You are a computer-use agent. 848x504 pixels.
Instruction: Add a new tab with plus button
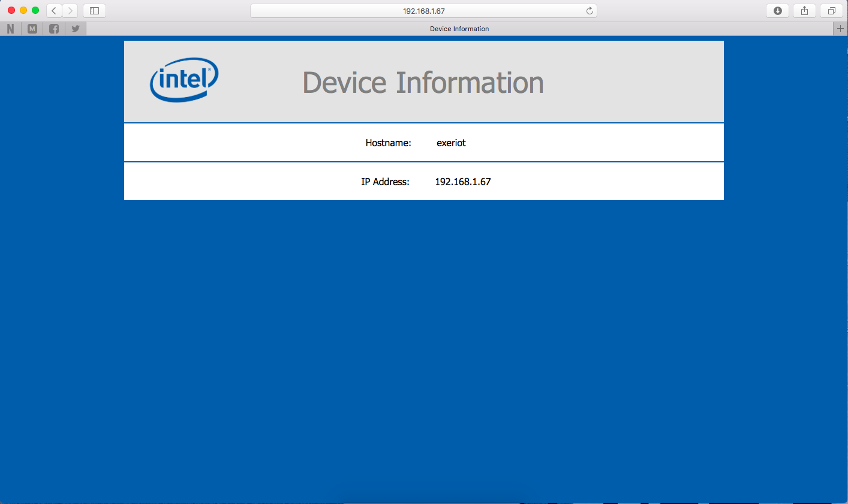pos(840,29)
